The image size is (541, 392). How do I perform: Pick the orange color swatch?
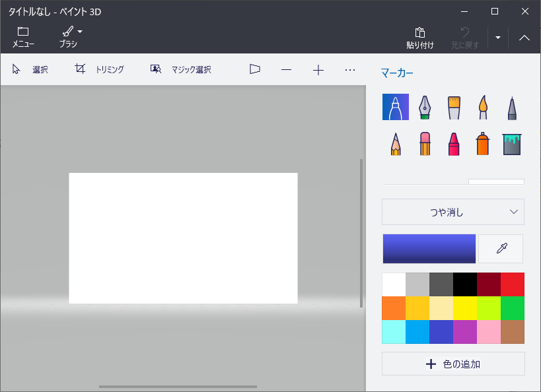pyautogui.click(x=394, y=308)
